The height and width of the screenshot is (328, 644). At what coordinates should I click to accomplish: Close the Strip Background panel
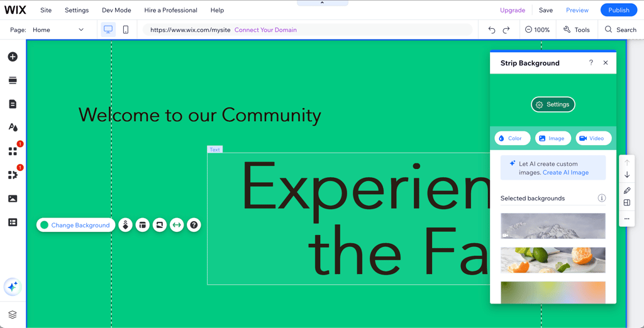(x=606, y=63)
